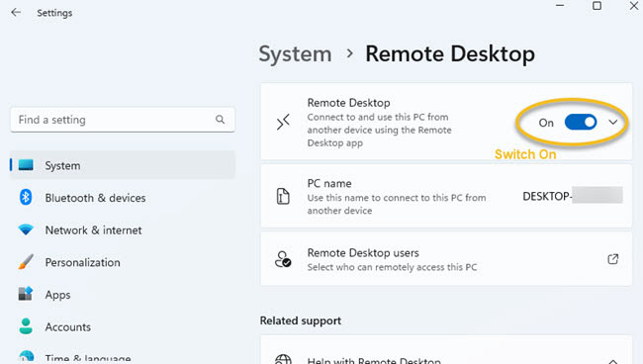The image size is (643, 364).
Task: Open Personalization settings
Action: (123, 262)
